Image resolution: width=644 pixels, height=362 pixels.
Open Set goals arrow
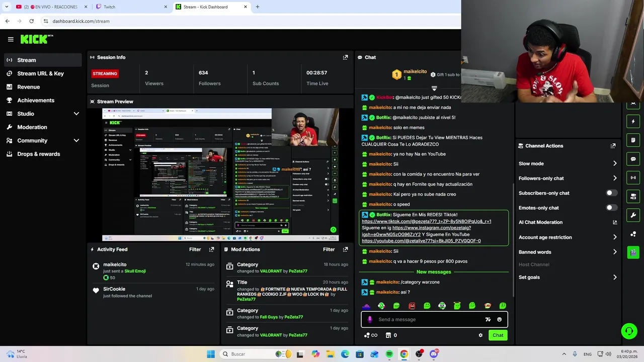pyautogui.click(x=615, y=277)
